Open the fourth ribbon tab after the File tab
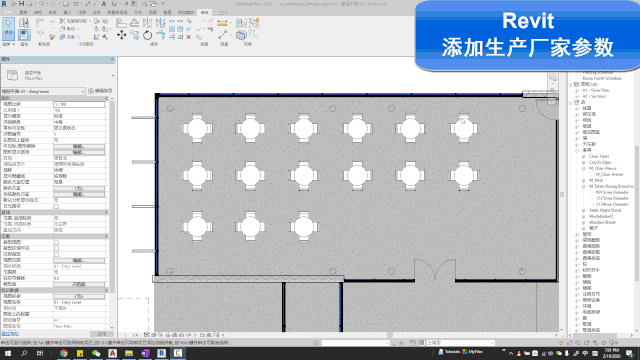The width and height of the screenshot is (640, 360). point(67,13)
